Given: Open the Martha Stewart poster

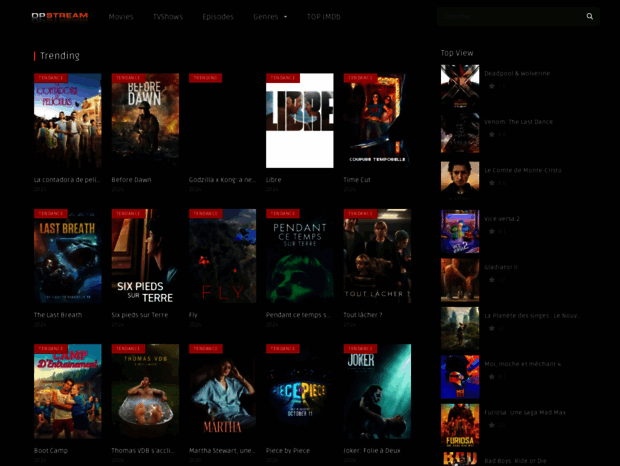Looking at the screenshot, I should point(223,391).
